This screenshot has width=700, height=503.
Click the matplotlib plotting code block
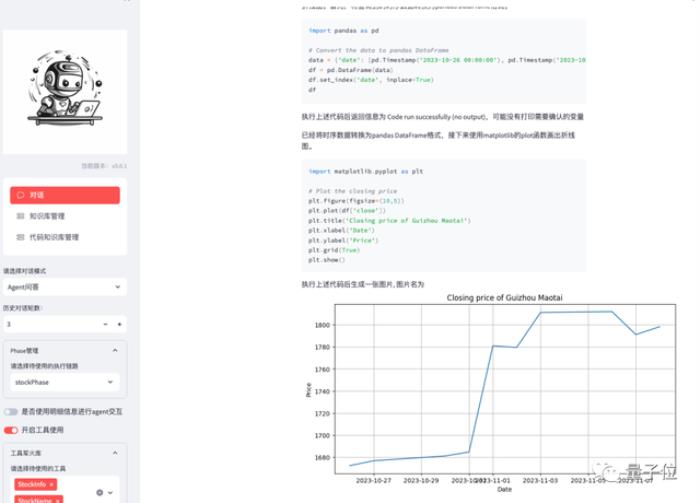tap(444, 216)
